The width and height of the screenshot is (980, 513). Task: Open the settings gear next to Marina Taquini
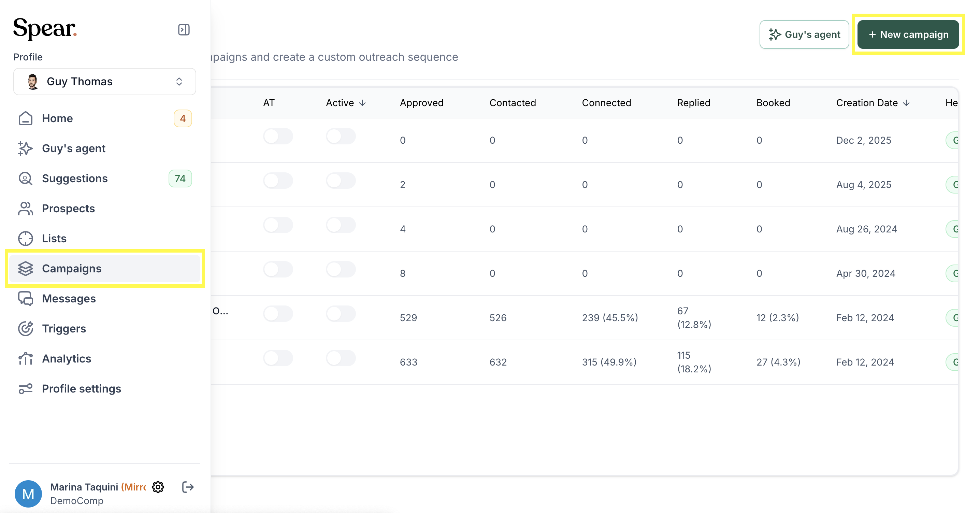pyautogui.click(x=158, y=487)
